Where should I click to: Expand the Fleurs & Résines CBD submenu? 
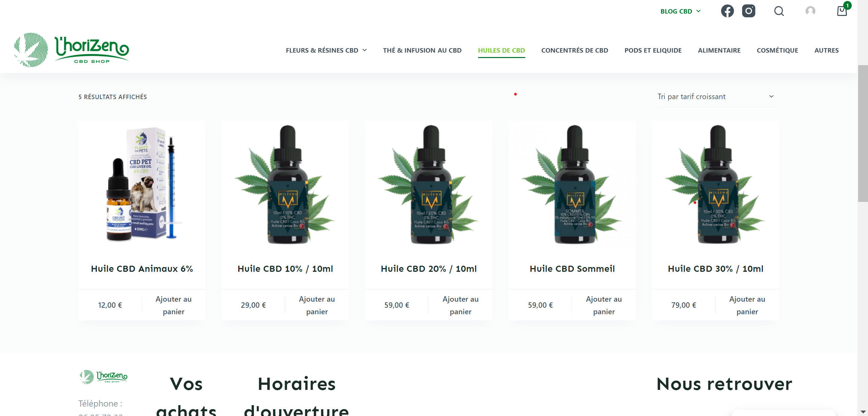coord(326,50)
